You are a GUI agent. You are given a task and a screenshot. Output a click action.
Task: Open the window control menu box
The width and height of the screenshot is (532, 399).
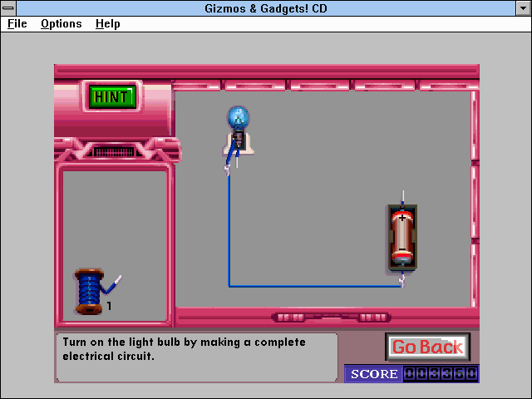(8, 8)
